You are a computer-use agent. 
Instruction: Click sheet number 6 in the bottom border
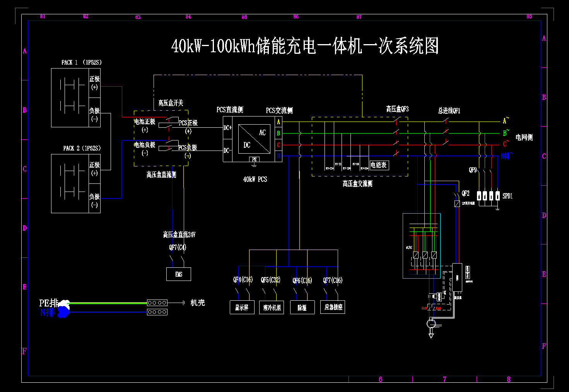pos(381,379)
